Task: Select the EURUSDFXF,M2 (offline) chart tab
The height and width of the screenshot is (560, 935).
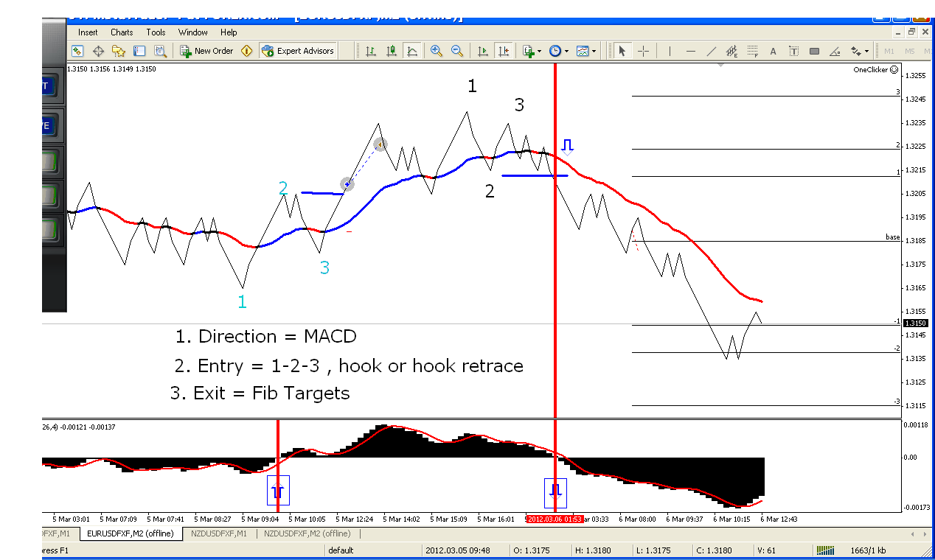Action: coord(129,533)
